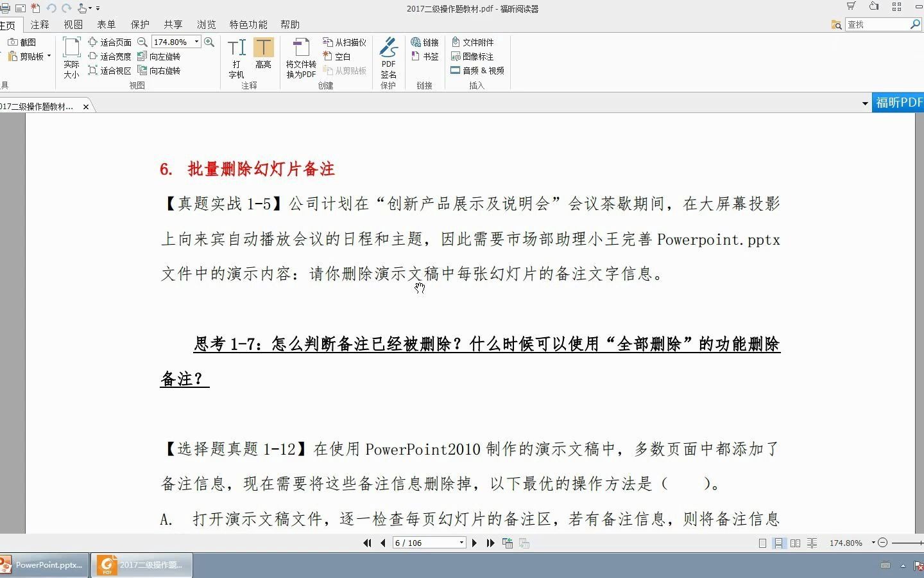
Task: Click the action center flag tray icon
Action: 919,566
